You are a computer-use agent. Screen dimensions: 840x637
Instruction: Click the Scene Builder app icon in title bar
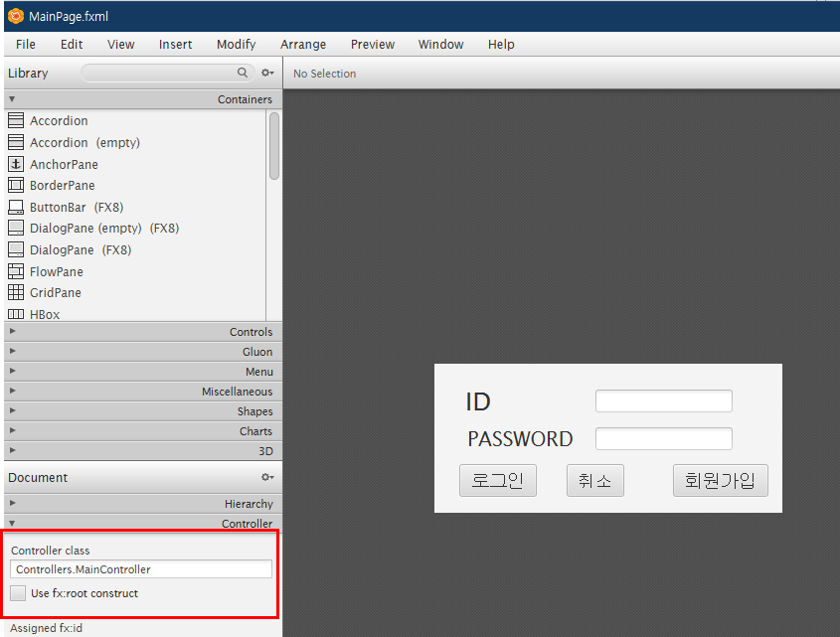pyautogui.click(x=16, y=16)
